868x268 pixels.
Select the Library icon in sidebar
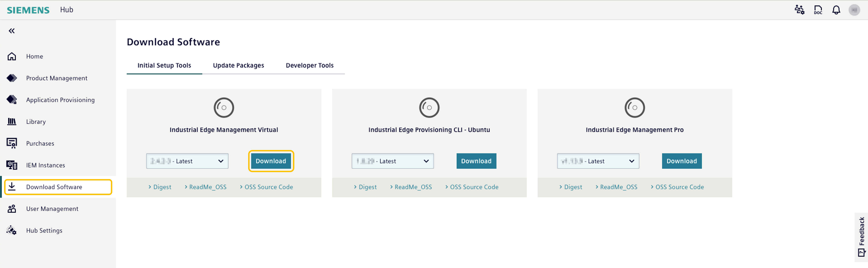click(x=12, y=122)
